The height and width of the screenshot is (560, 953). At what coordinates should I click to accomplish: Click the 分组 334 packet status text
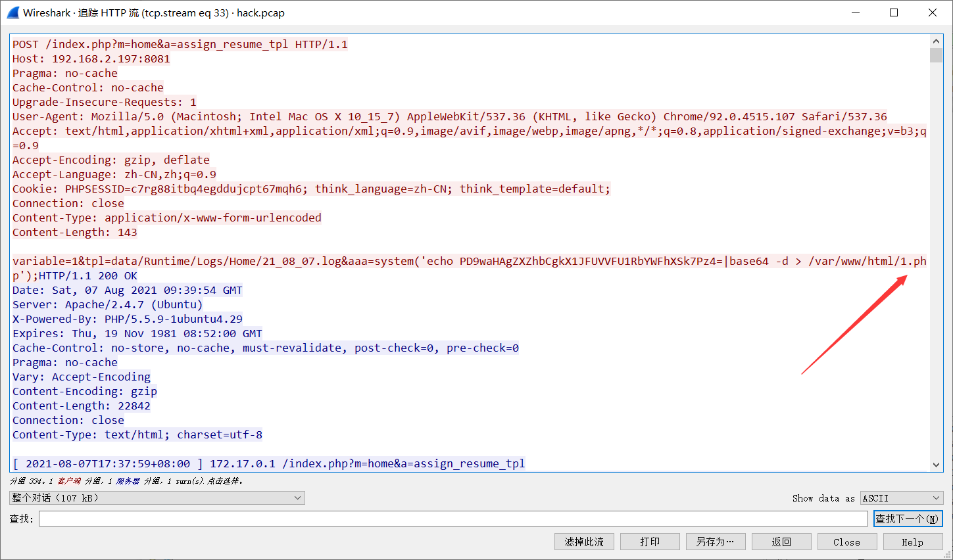click(x=126, y=481)
